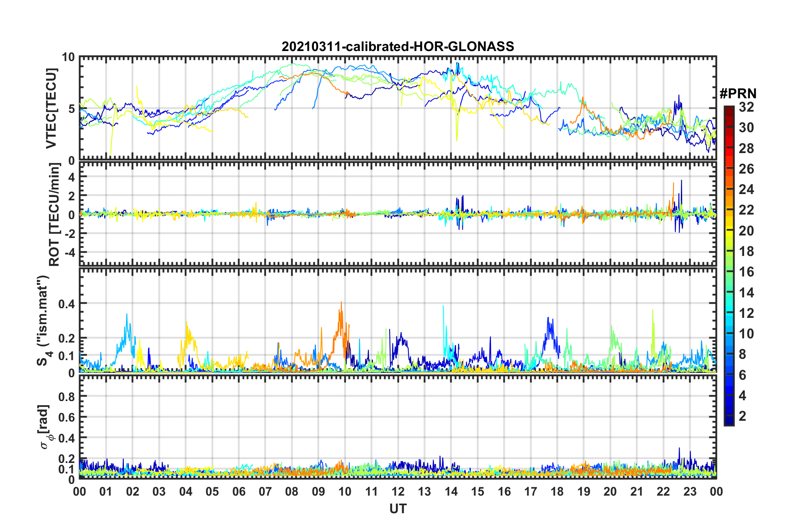Click the 11 hour tick label
The image size is (796, 532).
[372, 491]
